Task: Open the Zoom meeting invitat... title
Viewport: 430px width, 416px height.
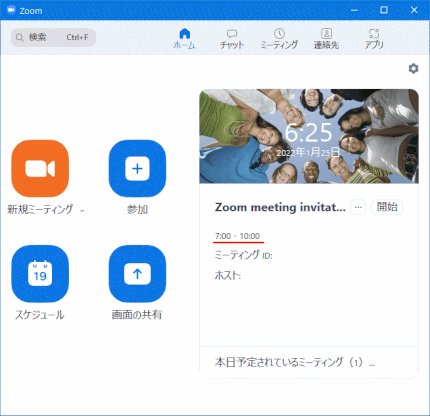Action: tap(280, 207)
